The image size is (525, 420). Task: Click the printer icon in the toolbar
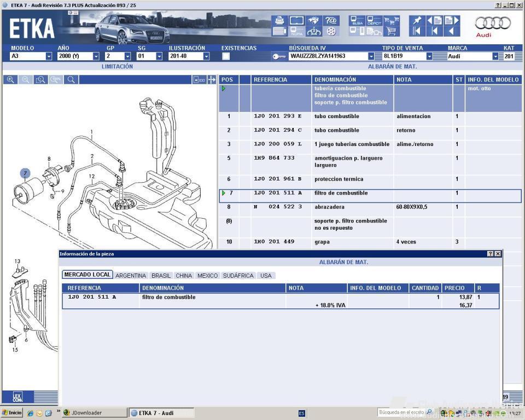(x=279, y=20)
